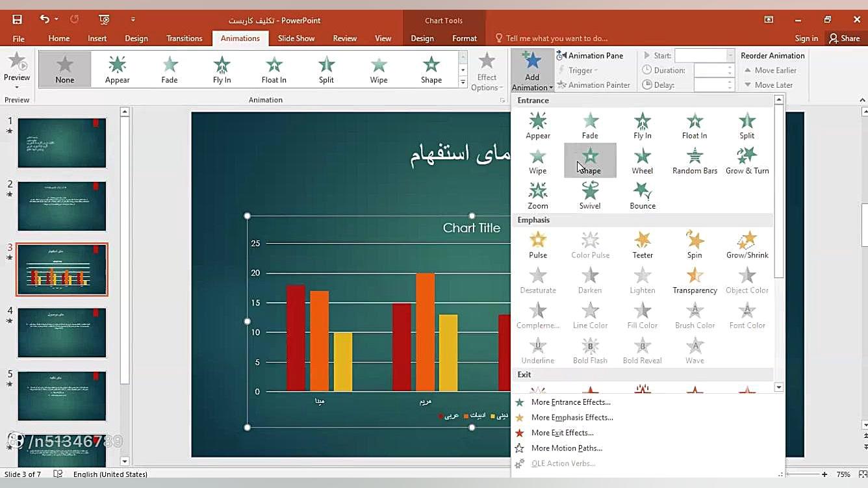Select slide 4 thumbnail
Viewport: 868px width, 488px height.
pos(62,333)
